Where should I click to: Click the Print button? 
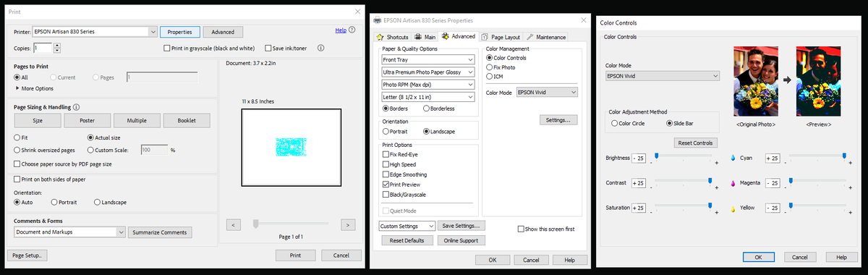point(295,255)
